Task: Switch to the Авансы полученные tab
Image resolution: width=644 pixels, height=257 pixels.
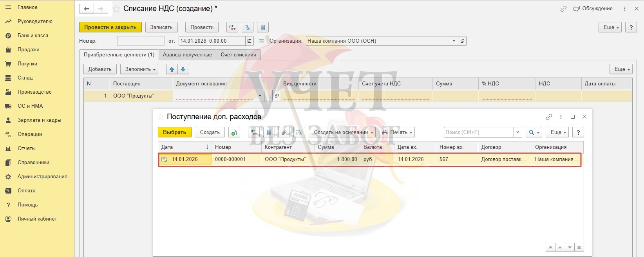Action: (x=187, y=55)
